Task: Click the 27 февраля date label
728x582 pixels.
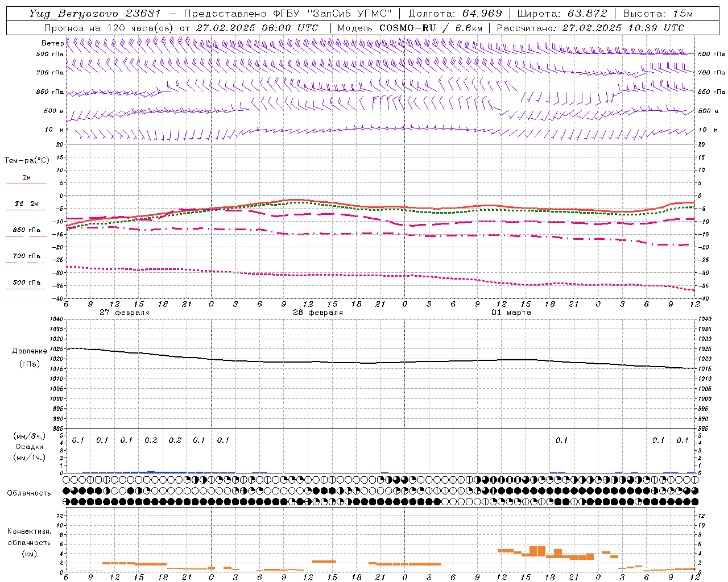Action: 125,313
